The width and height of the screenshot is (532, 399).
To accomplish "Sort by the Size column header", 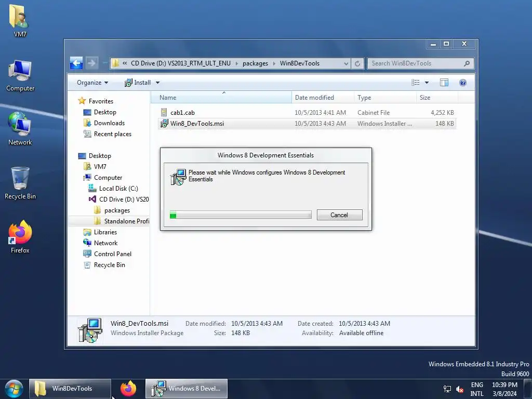I will tap(437, 97).
